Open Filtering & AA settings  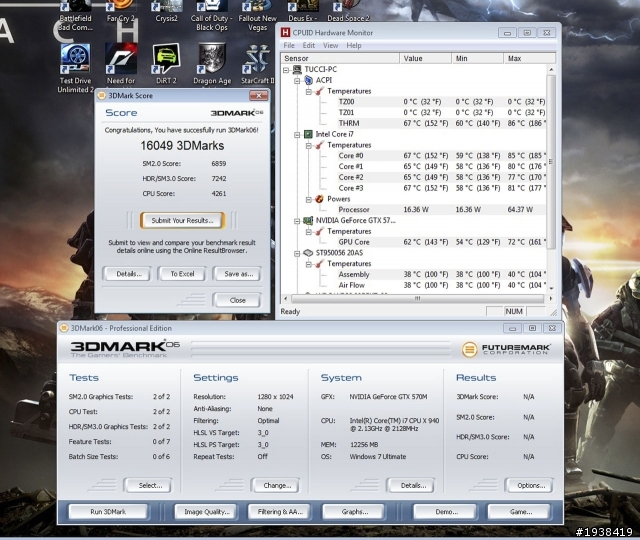[x=280, y=511]
